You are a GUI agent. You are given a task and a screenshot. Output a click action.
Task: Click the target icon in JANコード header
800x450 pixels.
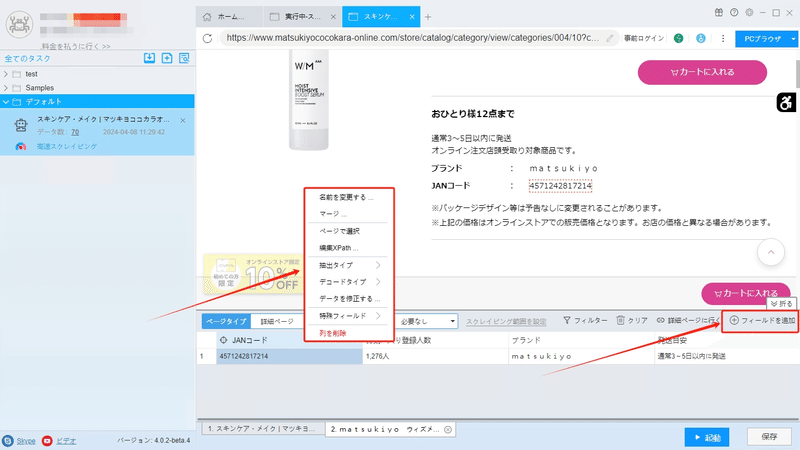tap(223, 340)
